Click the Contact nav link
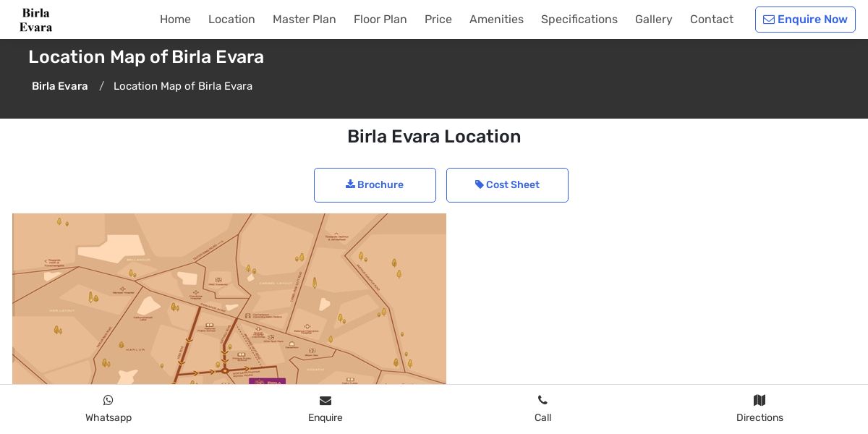The height and width of the screenshot is (434, 868). click(711, 20)
